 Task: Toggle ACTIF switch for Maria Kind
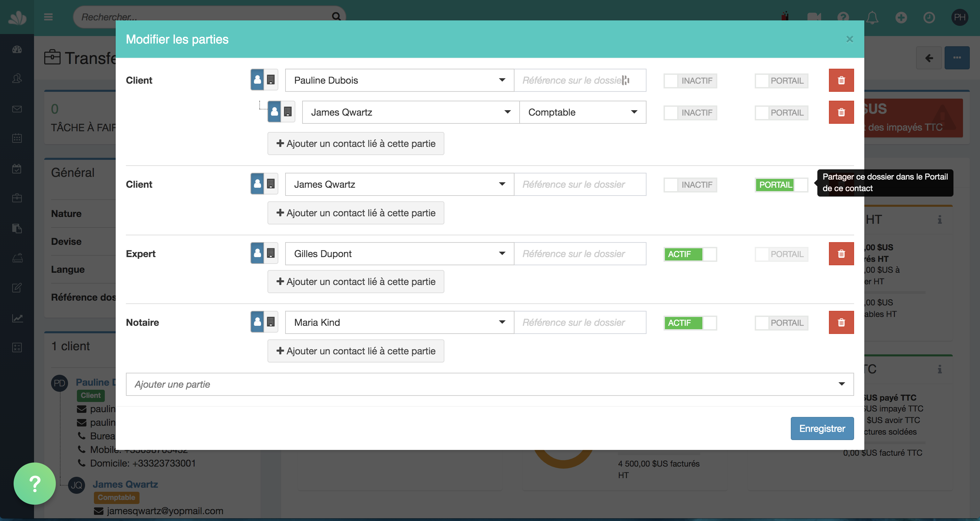[690, 323]
